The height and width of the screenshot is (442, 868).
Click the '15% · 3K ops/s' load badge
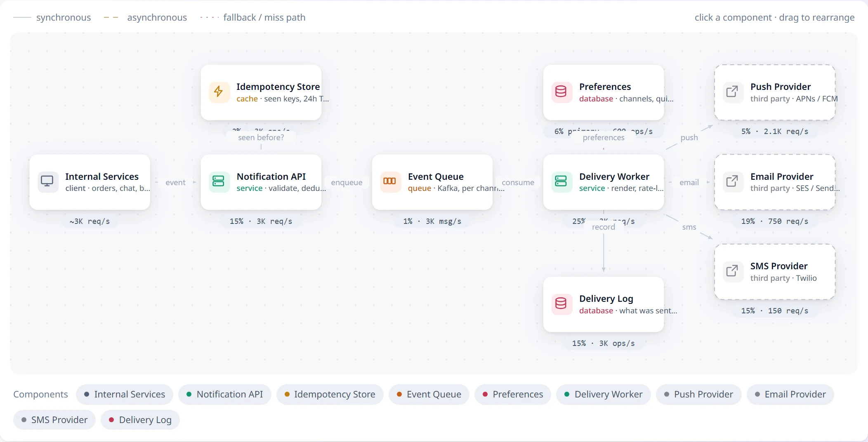click(604, 343)
